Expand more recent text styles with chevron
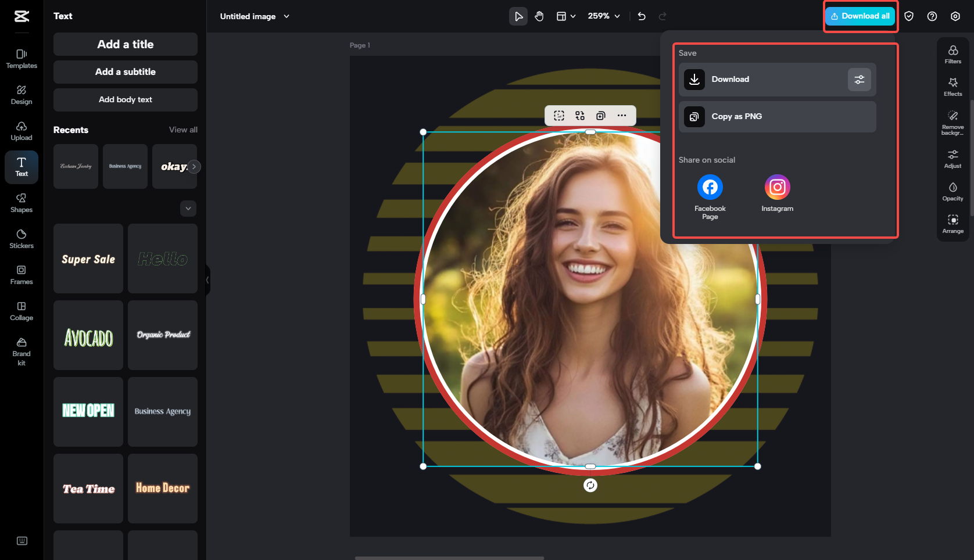The width and height of the screenshot is (974, 560). click(x=188, y=208)
